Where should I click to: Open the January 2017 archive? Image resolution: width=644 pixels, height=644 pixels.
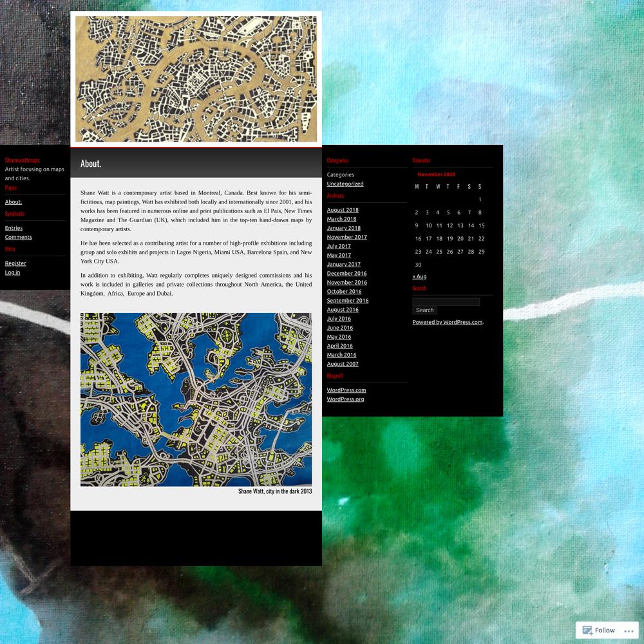tap(344, 265)
